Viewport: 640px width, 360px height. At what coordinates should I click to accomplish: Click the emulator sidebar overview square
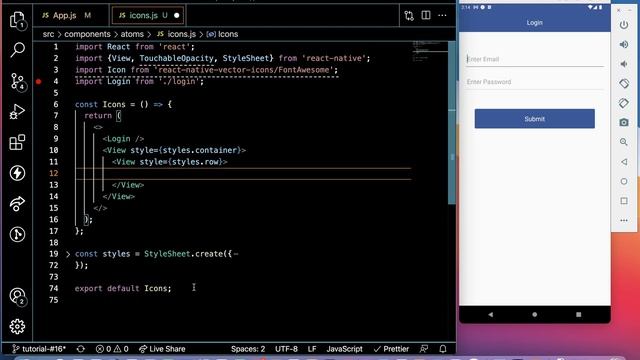[624, 201]
